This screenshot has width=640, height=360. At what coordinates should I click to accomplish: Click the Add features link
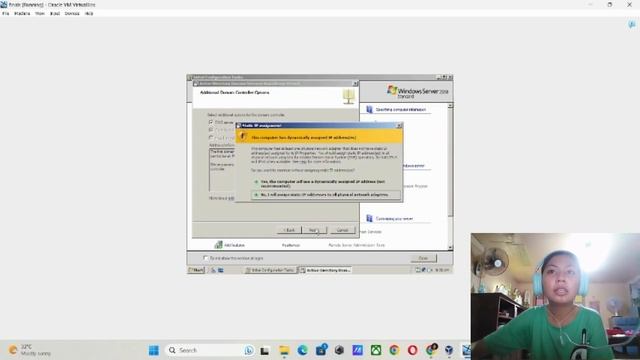(x=234, y=245)
